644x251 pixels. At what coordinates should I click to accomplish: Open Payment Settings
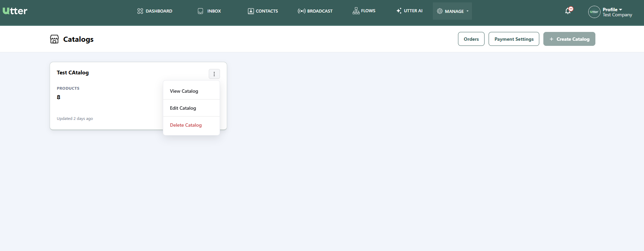click(514, 39)
